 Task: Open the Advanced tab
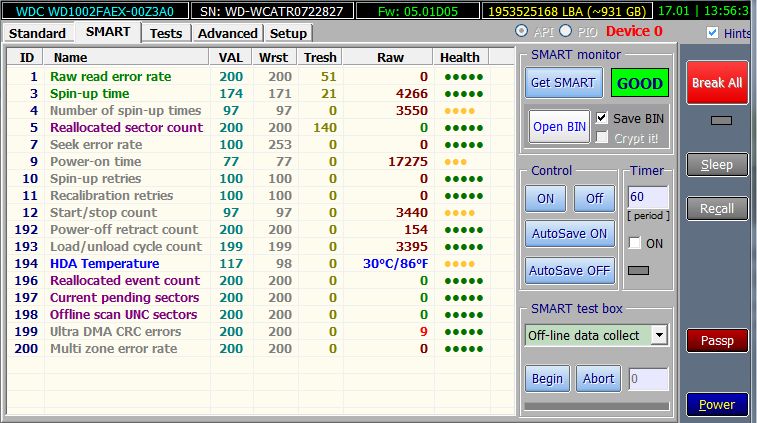click(x=227, y=33)
